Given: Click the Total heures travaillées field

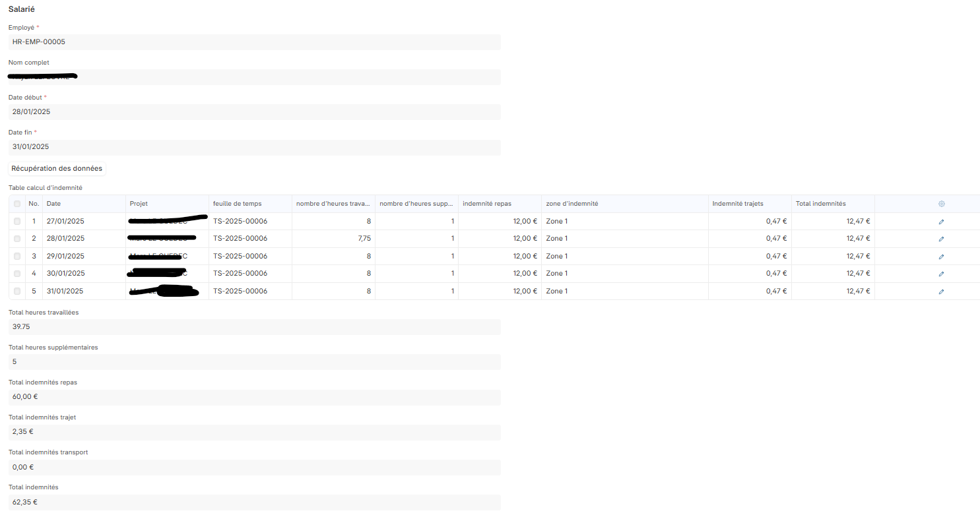Looking at the screenshot, I should click(254, 327).
